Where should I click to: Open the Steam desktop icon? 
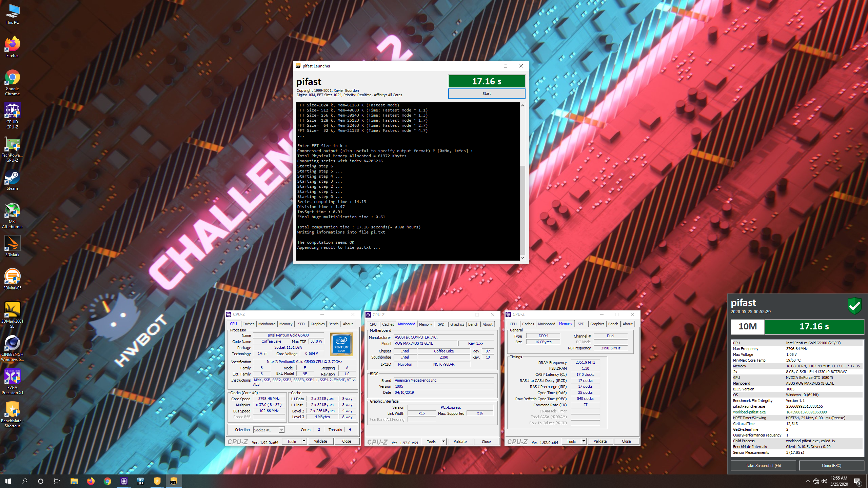(x=12, y=180)
